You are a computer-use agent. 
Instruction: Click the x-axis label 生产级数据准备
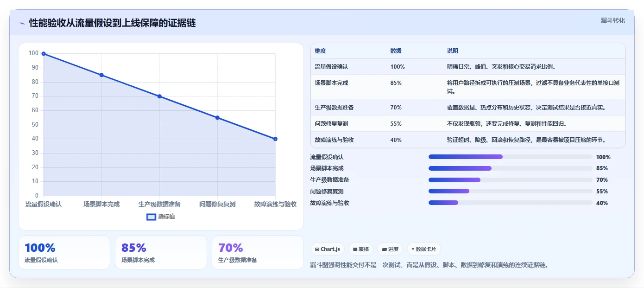[159, 204]
